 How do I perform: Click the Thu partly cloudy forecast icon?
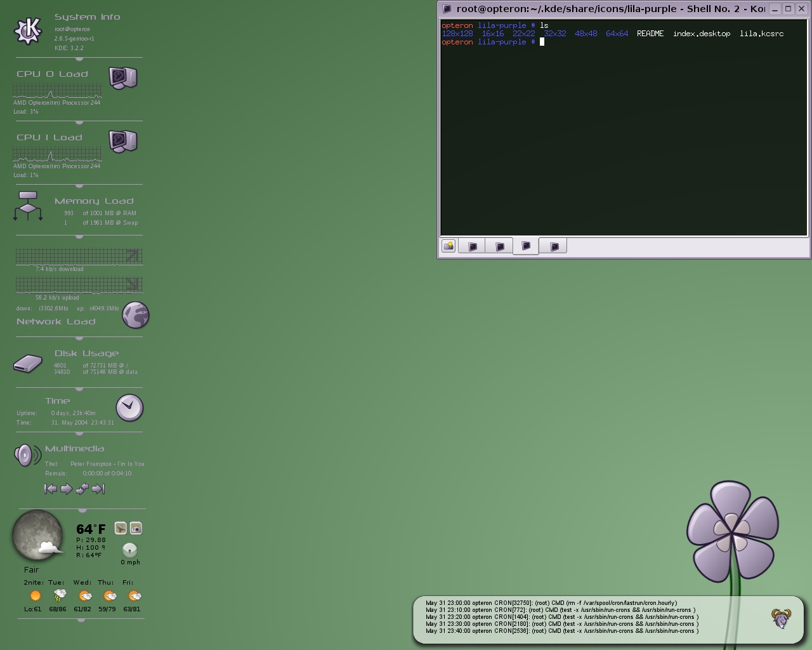(x=110, y=595)
